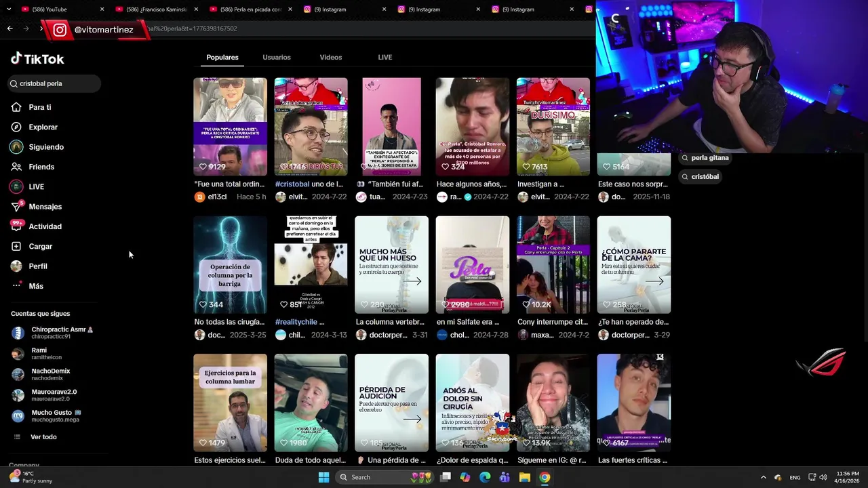Open the Mucho Gusto followed account
868x488 pixels.
[47, 415]
